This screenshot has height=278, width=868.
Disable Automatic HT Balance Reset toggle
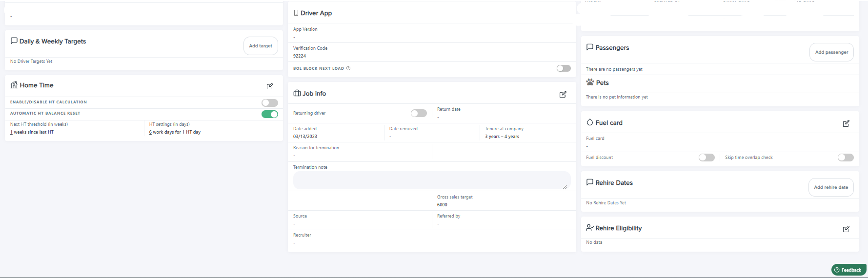point(270,114)
